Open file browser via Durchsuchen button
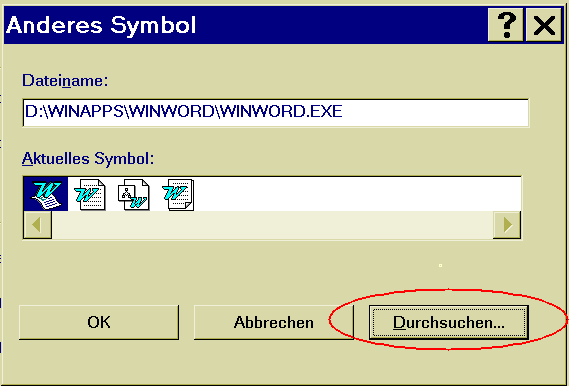Viewport: 569px width, 386px height. click(x=449, y=322)
